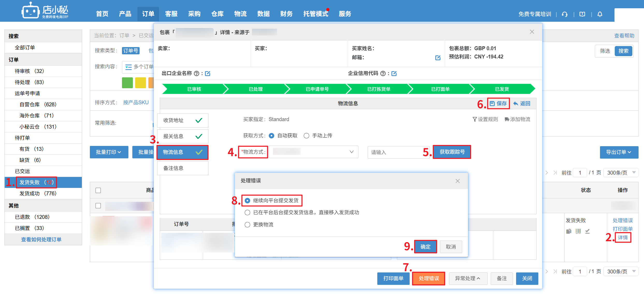Screen dimensions: 644x297
Task: Open 物流 in the top navigation
Action: 240,14
